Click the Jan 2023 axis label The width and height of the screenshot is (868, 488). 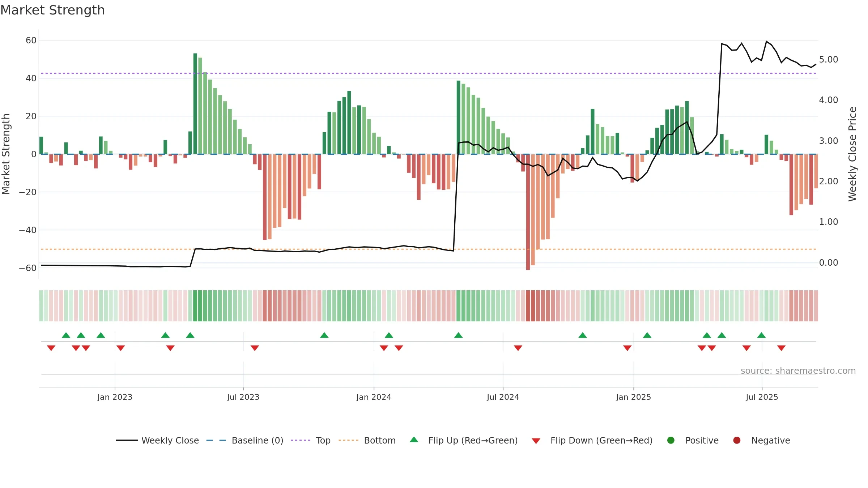click(x=115, y=397)
